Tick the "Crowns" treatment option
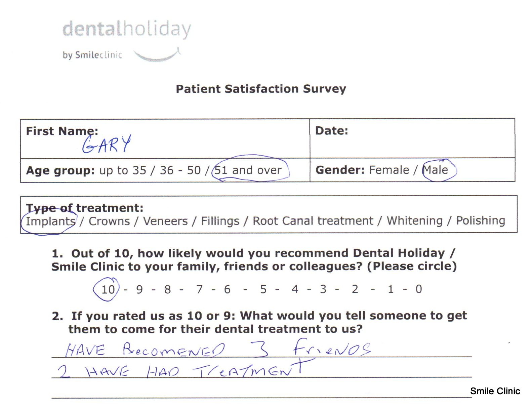532x407 pixels. click(x=109, y=221)
